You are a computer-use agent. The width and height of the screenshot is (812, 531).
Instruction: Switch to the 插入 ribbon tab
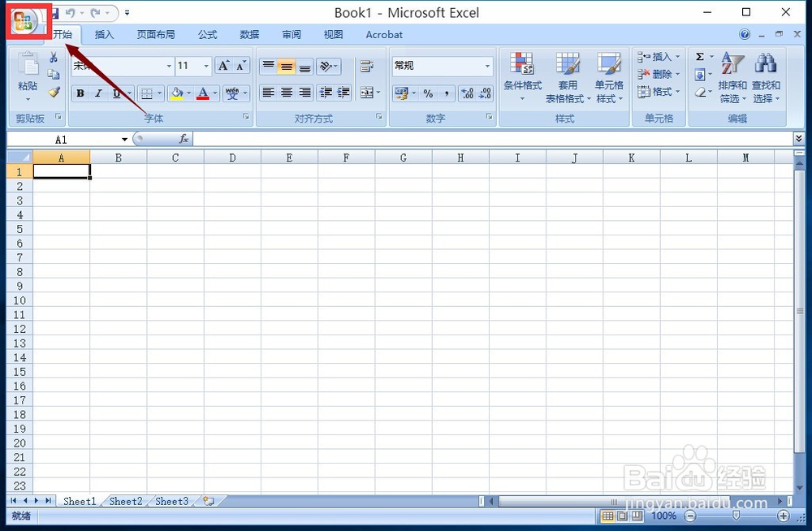(104, 35)
